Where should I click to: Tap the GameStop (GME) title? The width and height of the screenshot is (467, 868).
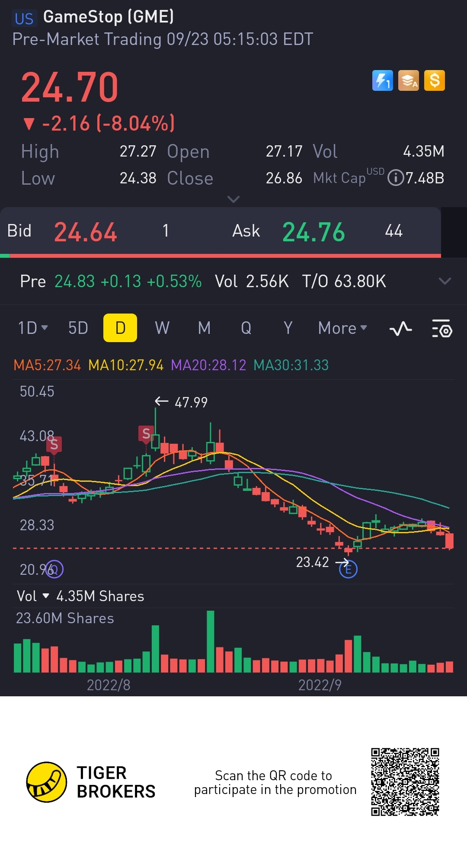(109, 17)
